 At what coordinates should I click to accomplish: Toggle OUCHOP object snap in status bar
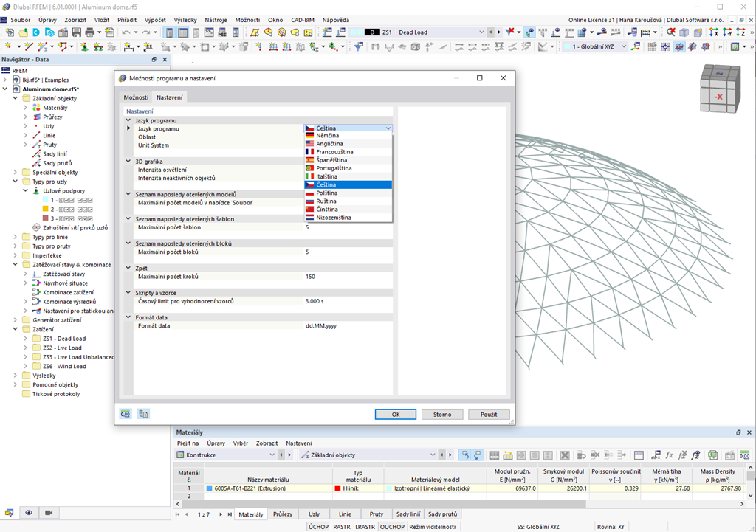pos(391,527)
